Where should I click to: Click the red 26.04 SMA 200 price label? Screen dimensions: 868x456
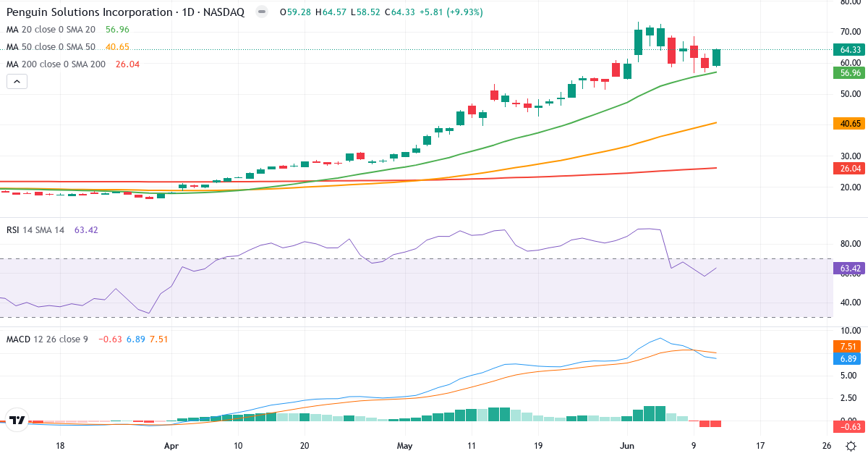[x=850, y=169]
